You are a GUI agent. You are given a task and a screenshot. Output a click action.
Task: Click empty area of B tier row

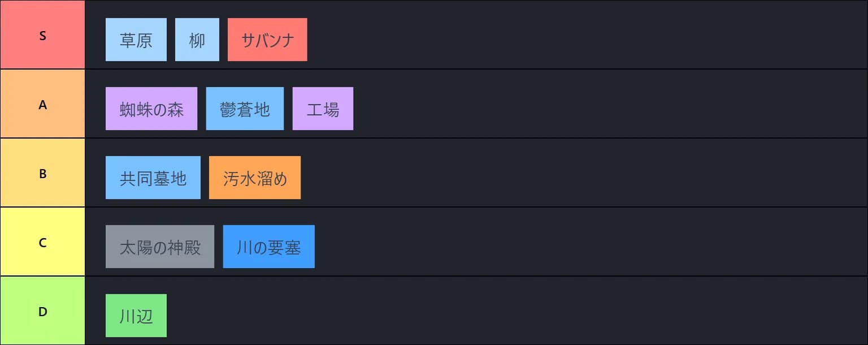click(x=565, y=173)
